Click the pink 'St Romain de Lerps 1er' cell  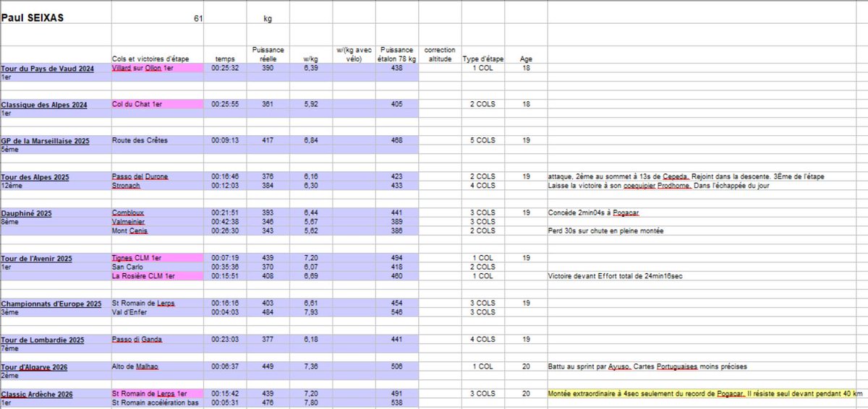[x=158, y=395]
